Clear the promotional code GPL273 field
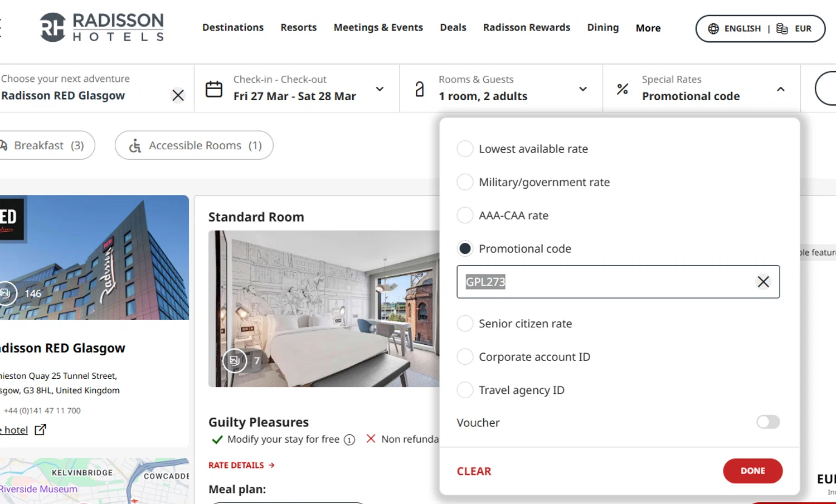The height and width of the screenshot is (504, 836). [x=763, y=282]
